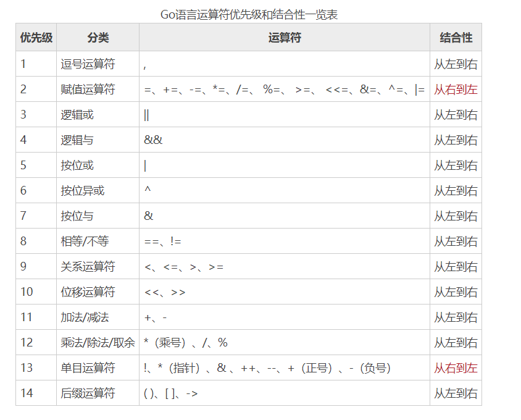Click 从左到右 in the 后缀运算符 row
Viewport: 521px width, 420px height.
click(x=456, y=393)
